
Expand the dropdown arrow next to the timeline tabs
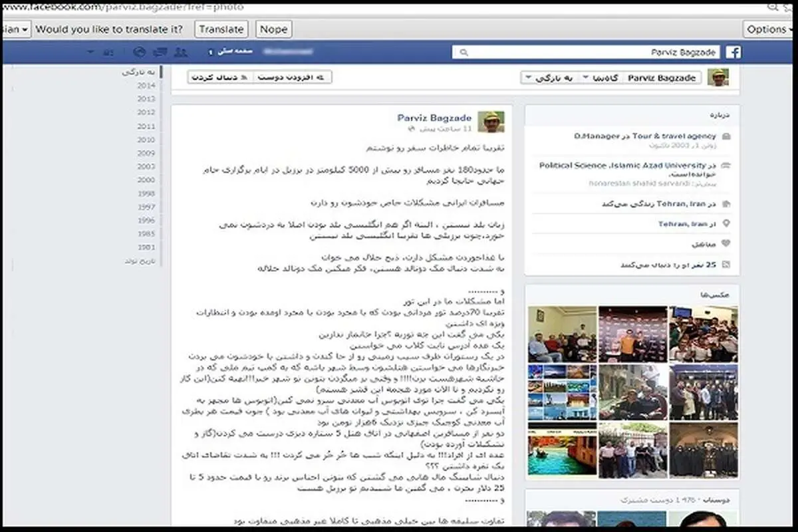coord(527,78)
